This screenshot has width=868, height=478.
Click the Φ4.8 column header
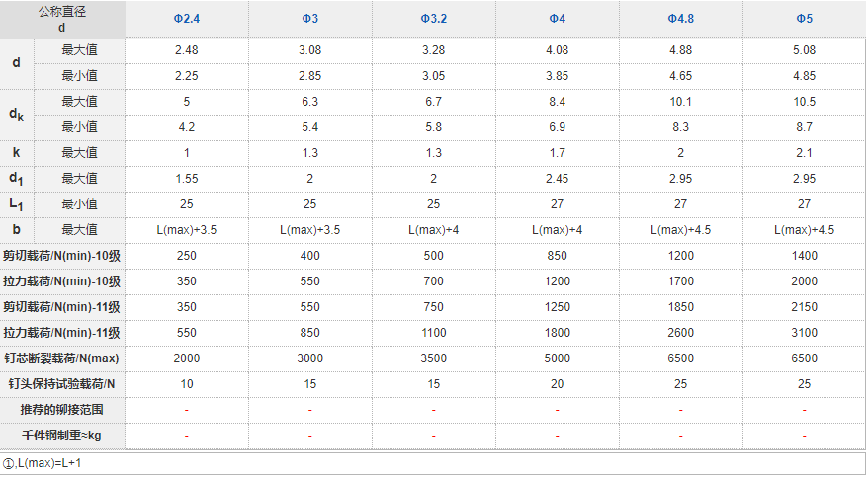[680, 19]
